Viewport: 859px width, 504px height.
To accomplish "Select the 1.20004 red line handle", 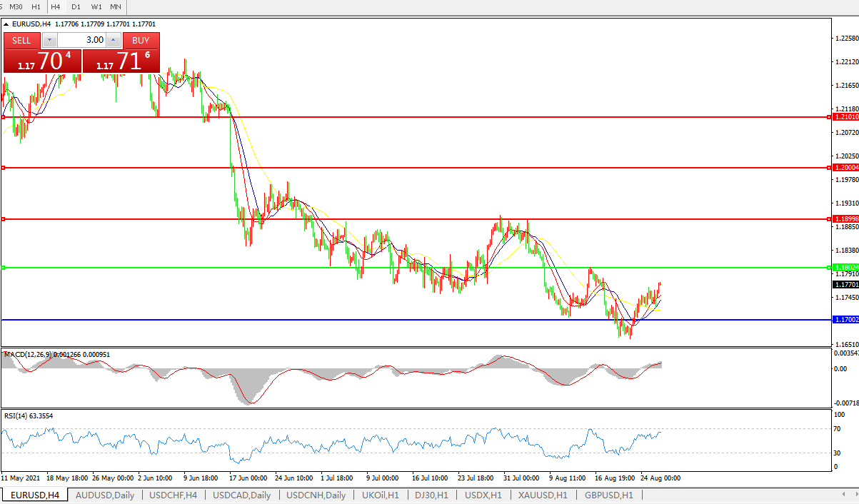I will (4, 168).
